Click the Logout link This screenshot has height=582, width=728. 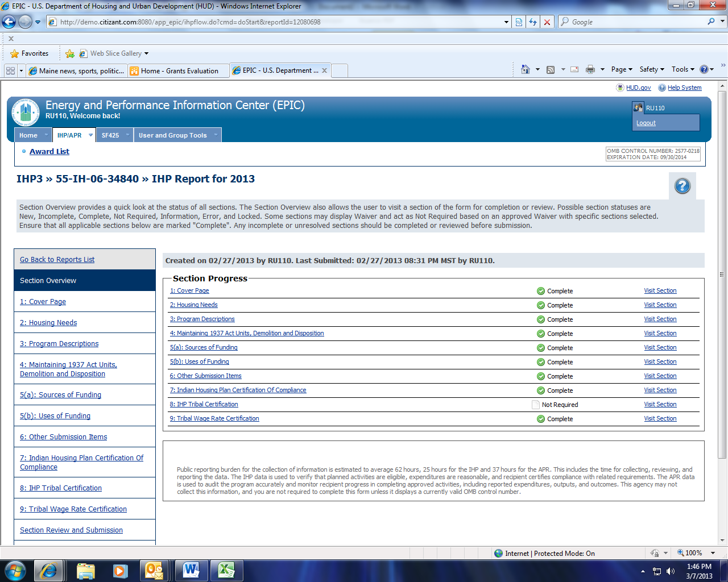[x=646, y=123]
